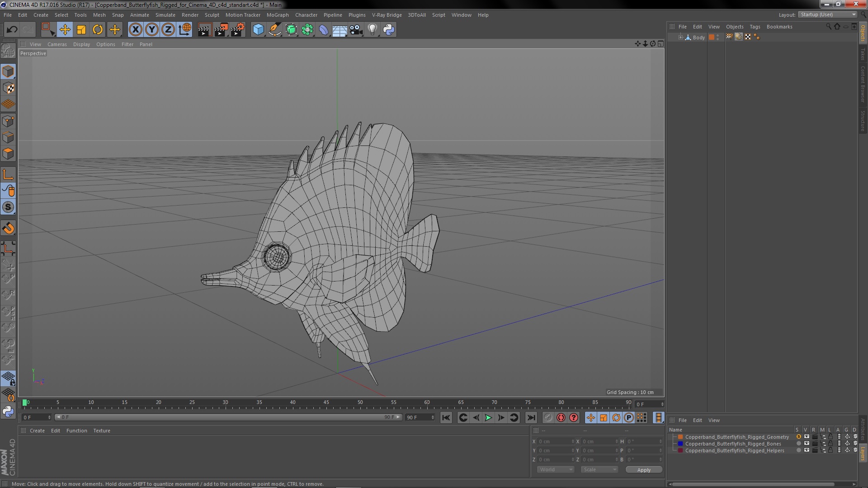Image resolution: width=868 pixels, height=488 pixels.
Task: Add a Cube primitive object
Action: pos(258,30)
